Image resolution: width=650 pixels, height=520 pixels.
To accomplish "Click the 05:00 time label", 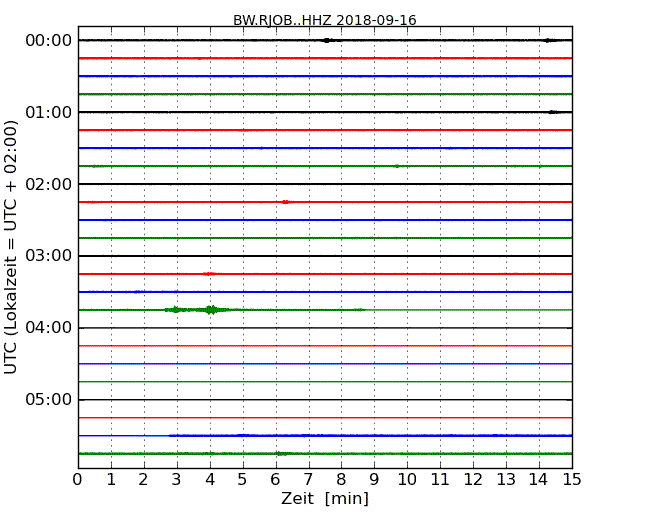I will 49,400.
